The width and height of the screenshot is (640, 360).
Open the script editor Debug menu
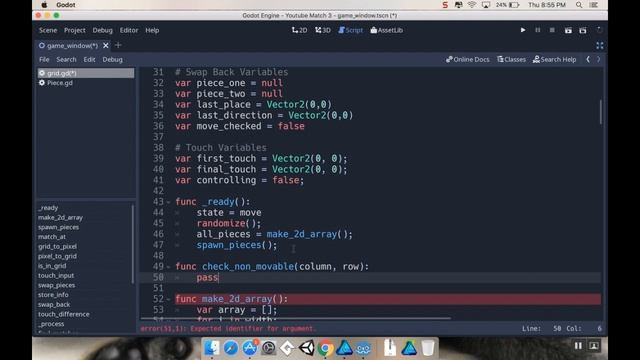point(113,60)
